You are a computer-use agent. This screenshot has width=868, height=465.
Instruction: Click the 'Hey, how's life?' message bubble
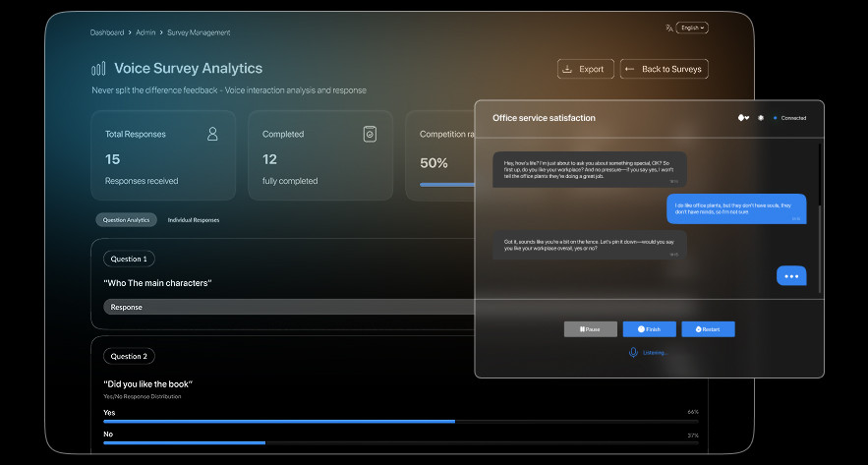pos(590,169)
